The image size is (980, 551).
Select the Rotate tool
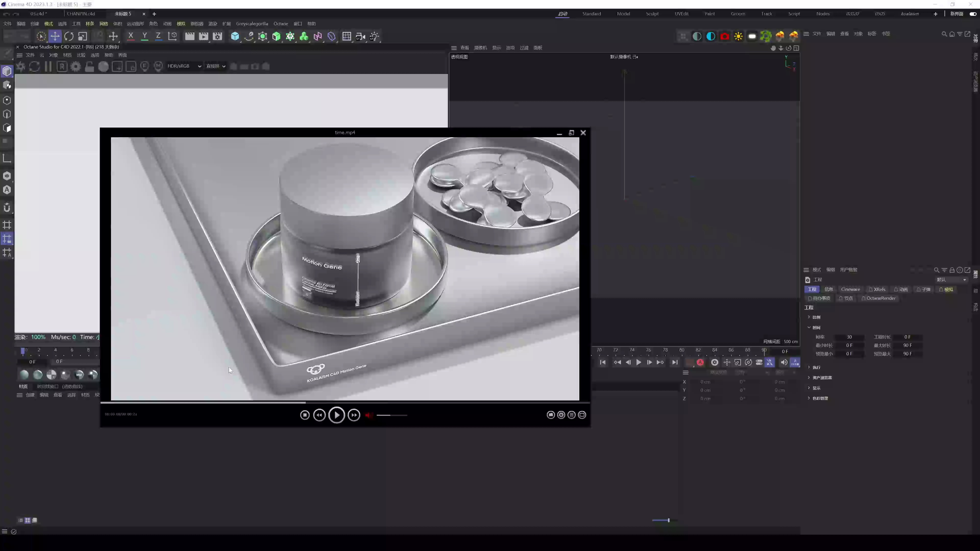pos(69,36)
